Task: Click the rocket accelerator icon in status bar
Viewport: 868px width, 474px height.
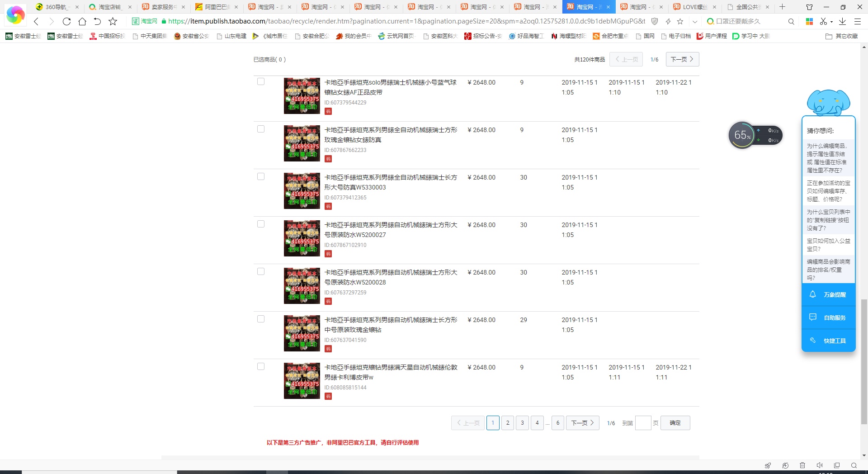Action: point(768,465)
